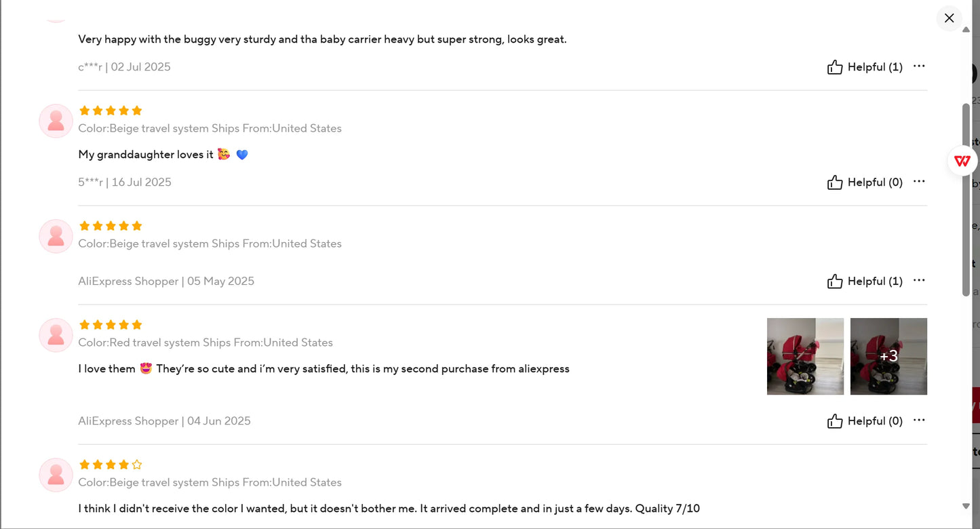Screen dimensions: 980x529
Task: Click the reviews scrollbar thumb
Action: tap(966, 199)
